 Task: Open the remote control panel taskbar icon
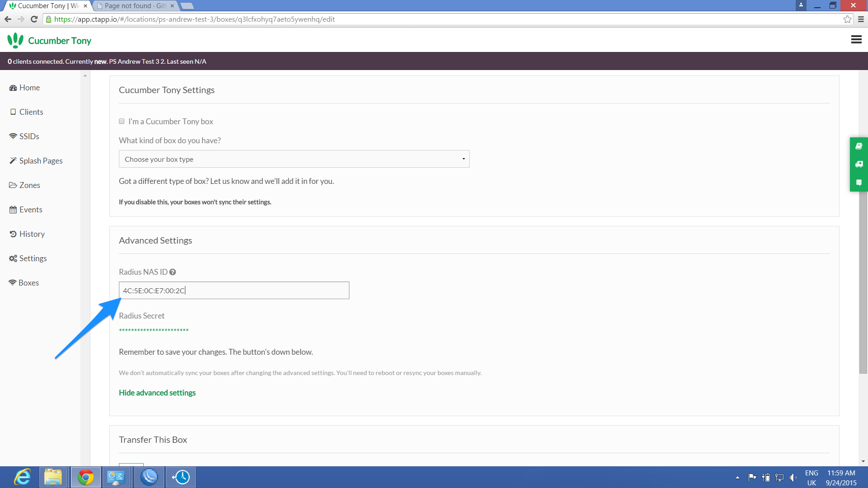point(116,477)
